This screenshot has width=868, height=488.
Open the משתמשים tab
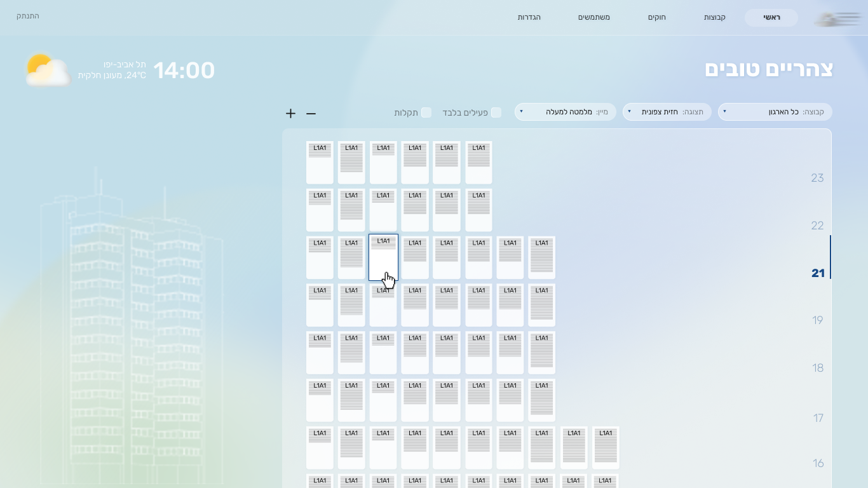tap(593, 17)
